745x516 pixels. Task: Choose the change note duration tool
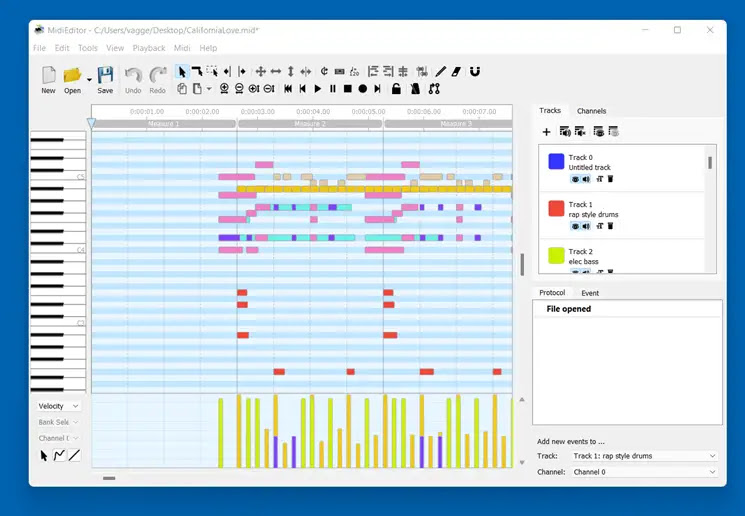306,72
